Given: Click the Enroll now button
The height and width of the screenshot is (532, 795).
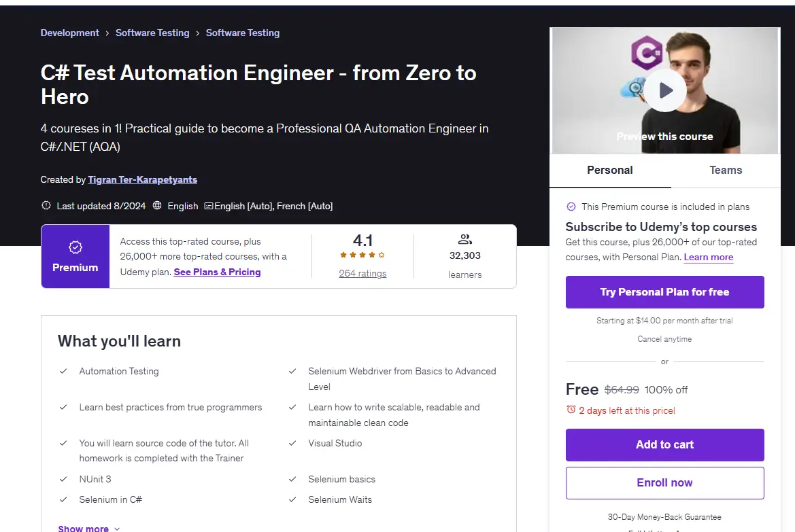Looking at the screenshot, I should 664,483.
